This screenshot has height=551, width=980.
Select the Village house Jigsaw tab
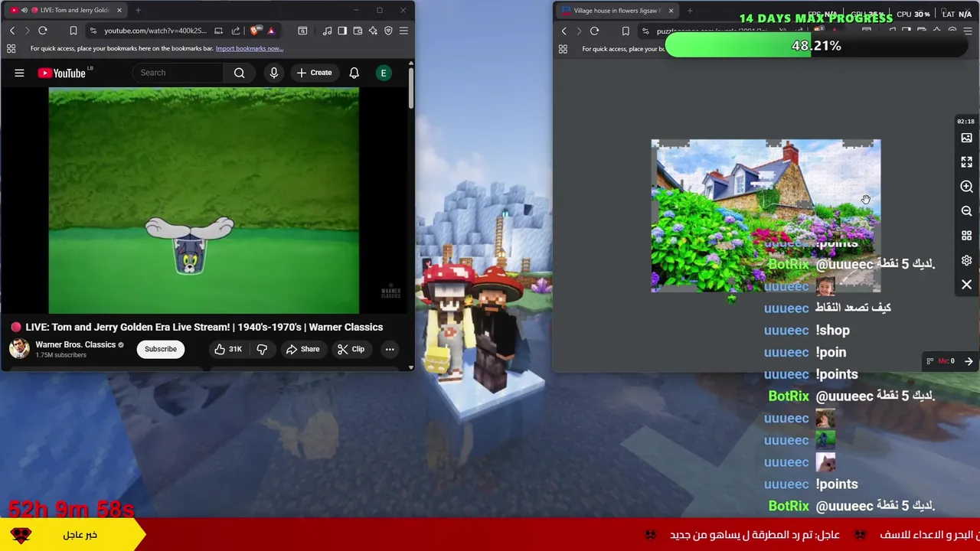(x=616, y=11)
